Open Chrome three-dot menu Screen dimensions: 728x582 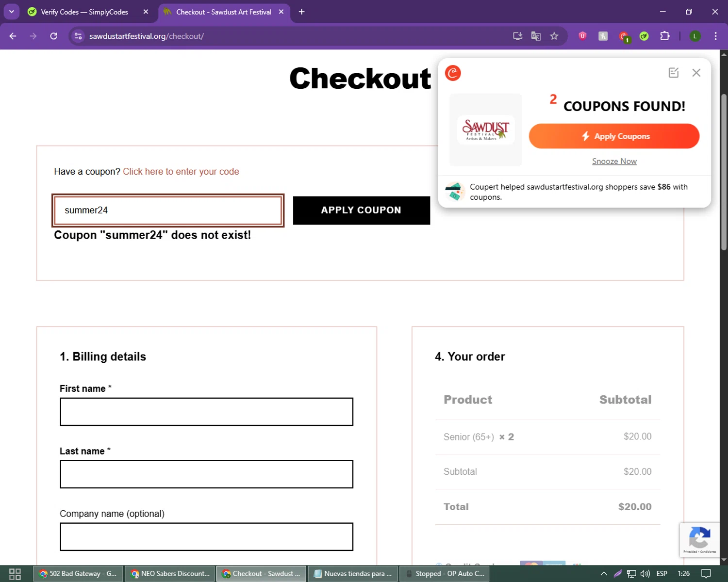(x=715, y=36)
